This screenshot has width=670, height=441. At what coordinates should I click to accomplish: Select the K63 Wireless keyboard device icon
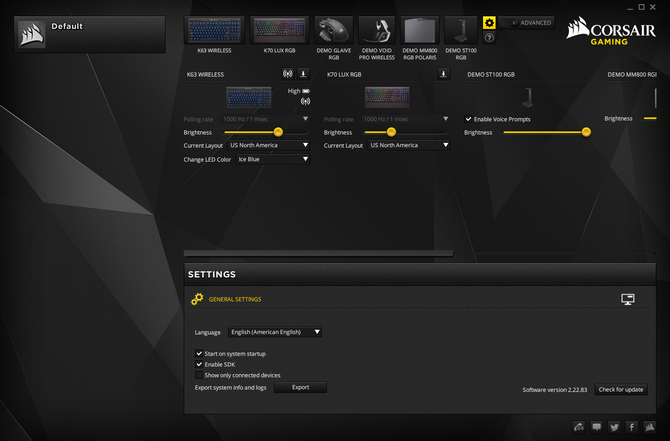click(214, 30)
